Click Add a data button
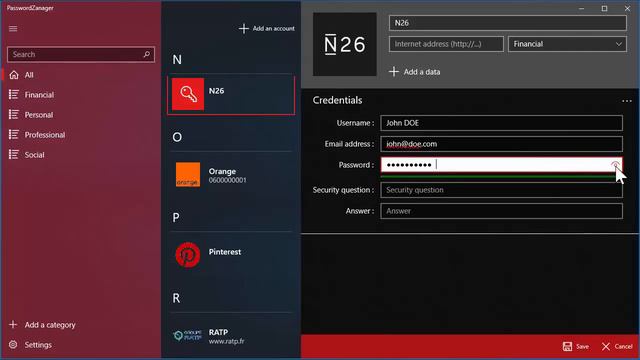 [415, 72]
